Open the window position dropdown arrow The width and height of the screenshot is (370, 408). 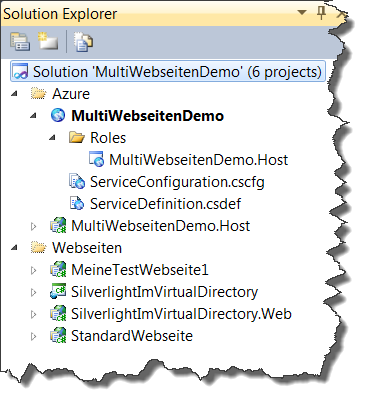(x=302, y=13)
